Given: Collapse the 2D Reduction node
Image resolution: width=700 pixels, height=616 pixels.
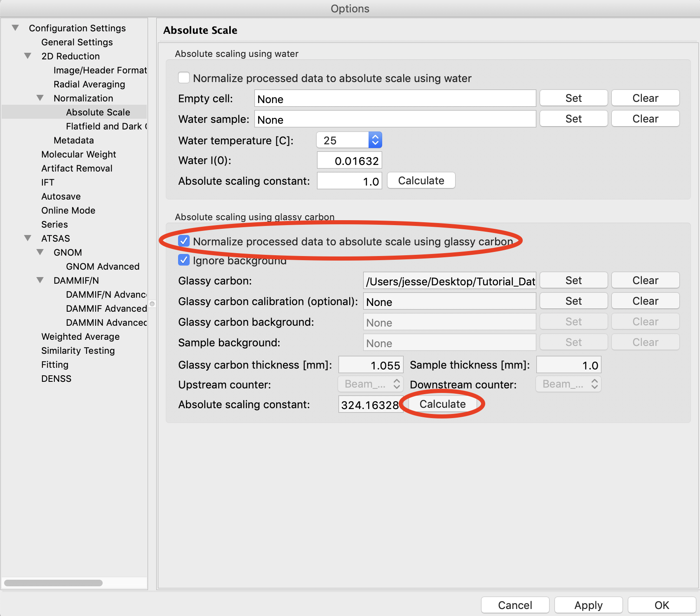Looking at the screenshot, I should 28,56.
